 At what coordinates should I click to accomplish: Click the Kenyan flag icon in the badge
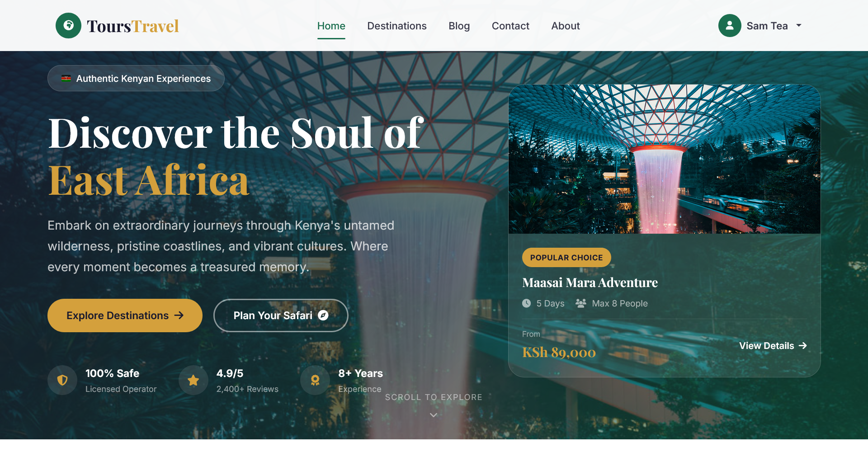point(66,78)
